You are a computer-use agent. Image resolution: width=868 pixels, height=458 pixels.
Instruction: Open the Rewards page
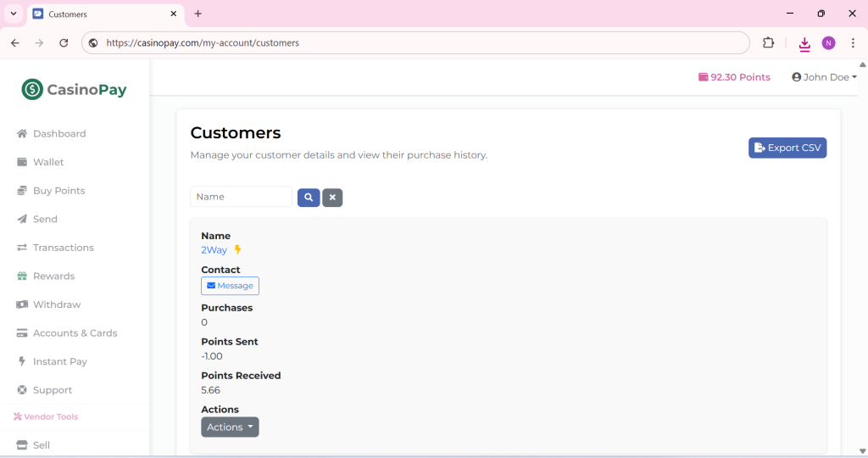coord(53,276)
